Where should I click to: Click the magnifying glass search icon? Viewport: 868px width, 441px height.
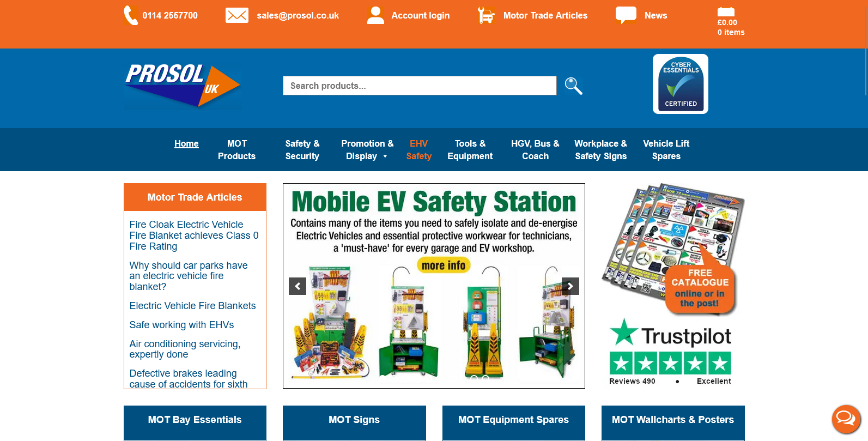573,86
